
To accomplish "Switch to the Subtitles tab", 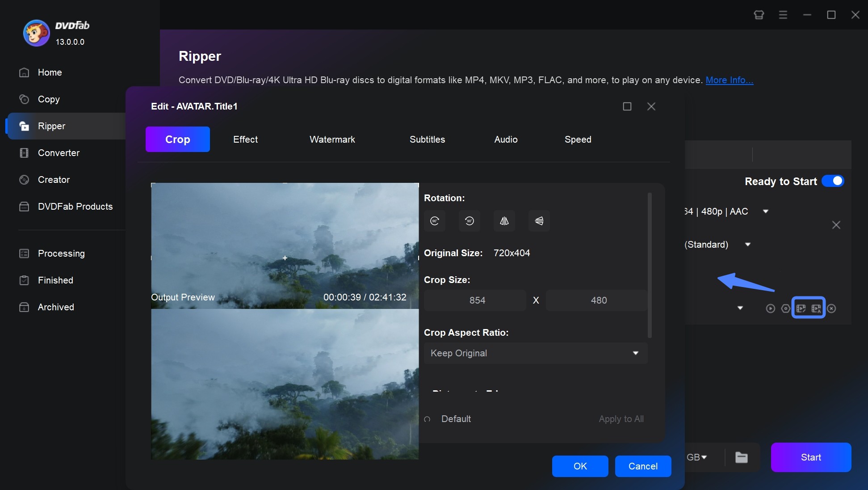I will (x=427, y=139).
